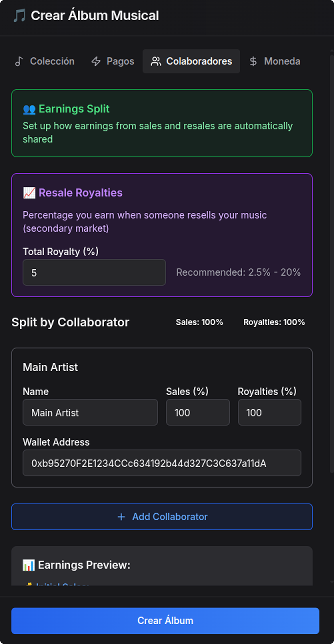Edit the Sales (%) field
This screenshot has width=334, height=644.
(x=198, y=413)
